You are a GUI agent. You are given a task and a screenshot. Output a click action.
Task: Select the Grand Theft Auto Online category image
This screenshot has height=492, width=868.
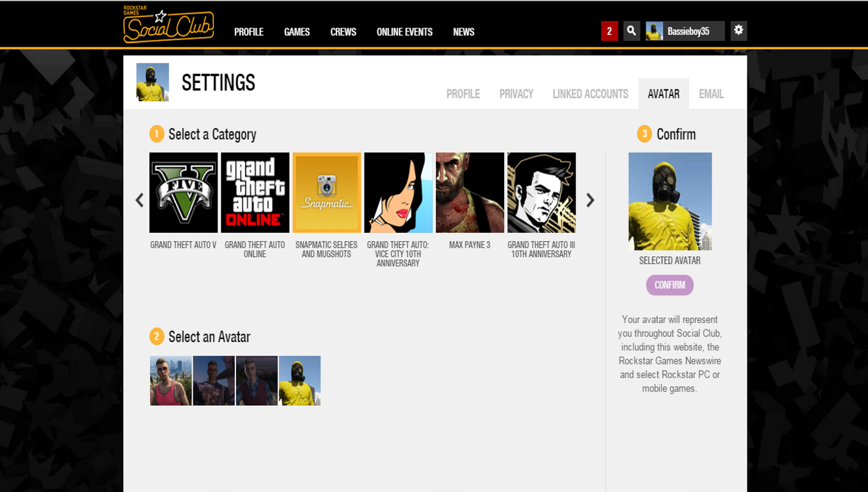pos(255,193)
